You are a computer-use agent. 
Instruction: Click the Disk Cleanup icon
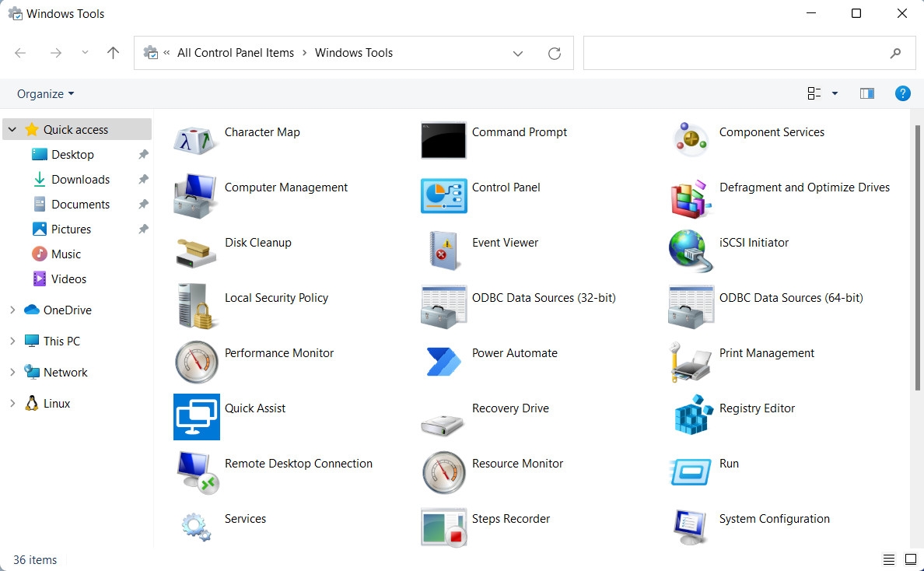click(x=196, y=254)
